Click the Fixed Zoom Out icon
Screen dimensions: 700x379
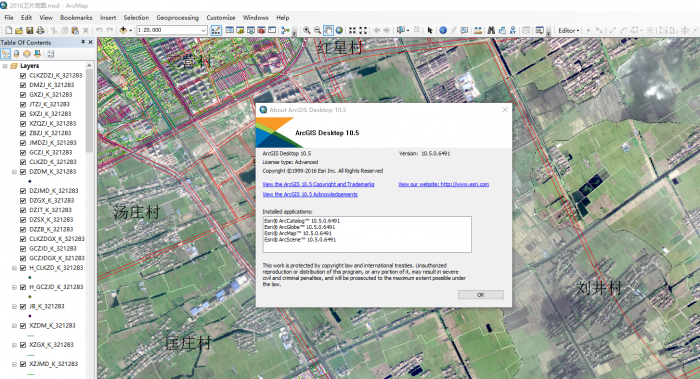pos(363,30)
